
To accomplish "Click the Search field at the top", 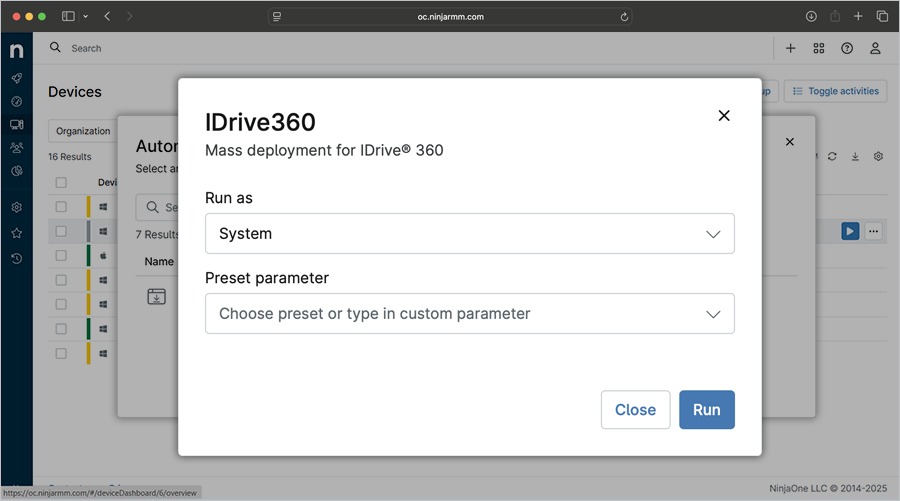I will (x=86, y=48).
